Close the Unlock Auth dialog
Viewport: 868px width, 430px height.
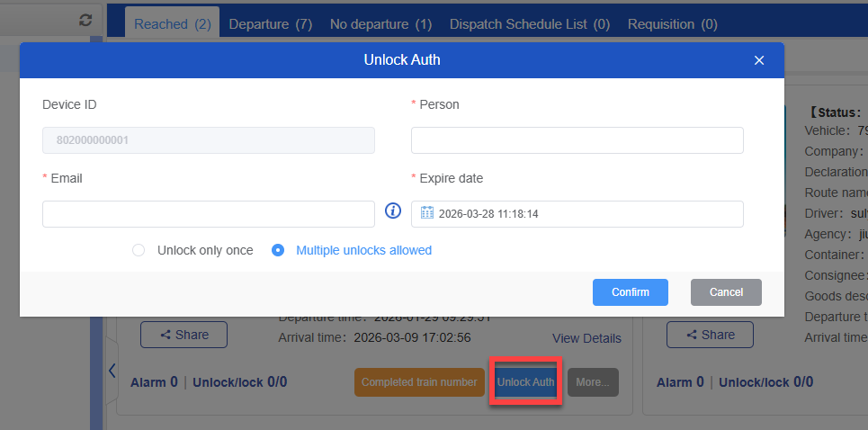[758, 60]
